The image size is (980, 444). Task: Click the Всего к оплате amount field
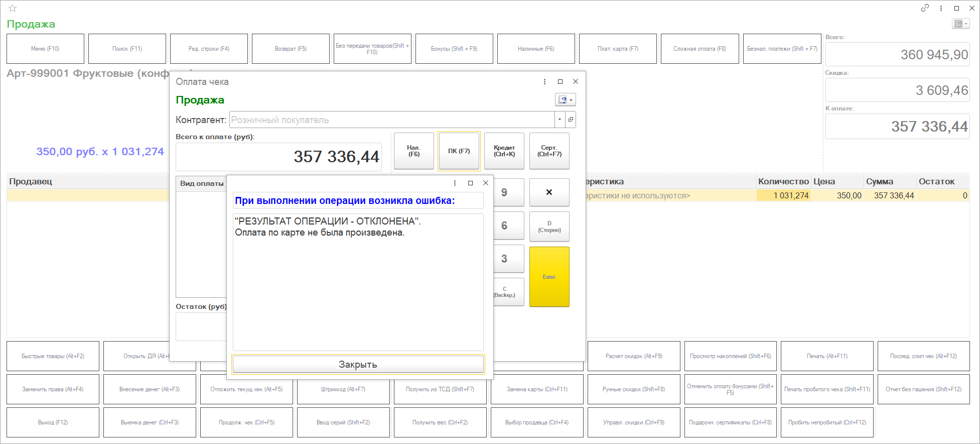278,157
